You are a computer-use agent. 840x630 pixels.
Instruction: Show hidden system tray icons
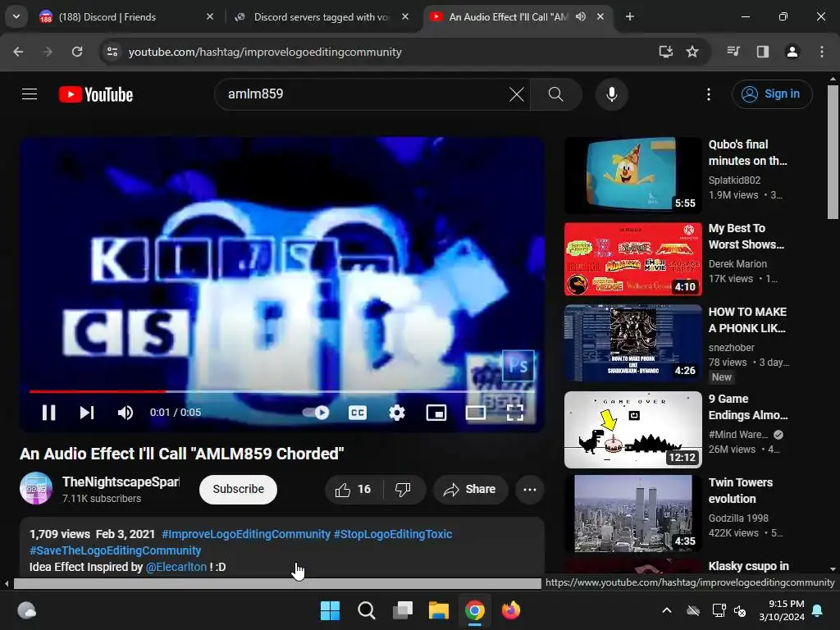667,610
